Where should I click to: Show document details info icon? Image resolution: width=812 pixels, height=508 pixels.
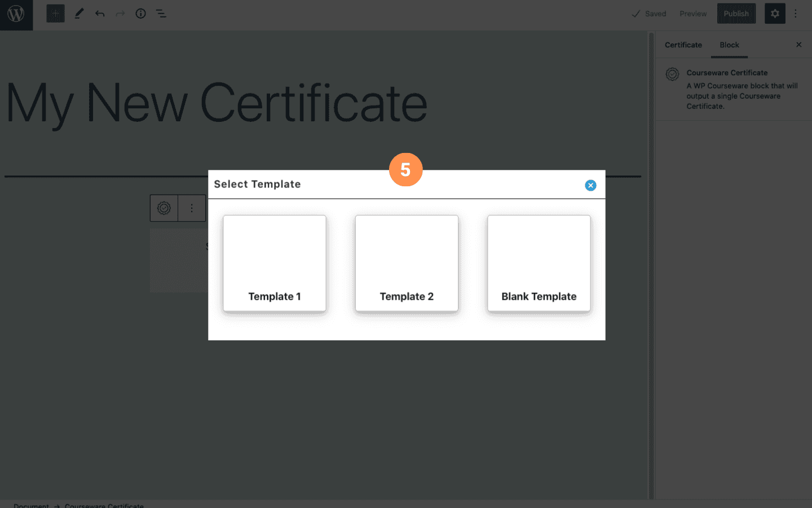click(140, 14)
